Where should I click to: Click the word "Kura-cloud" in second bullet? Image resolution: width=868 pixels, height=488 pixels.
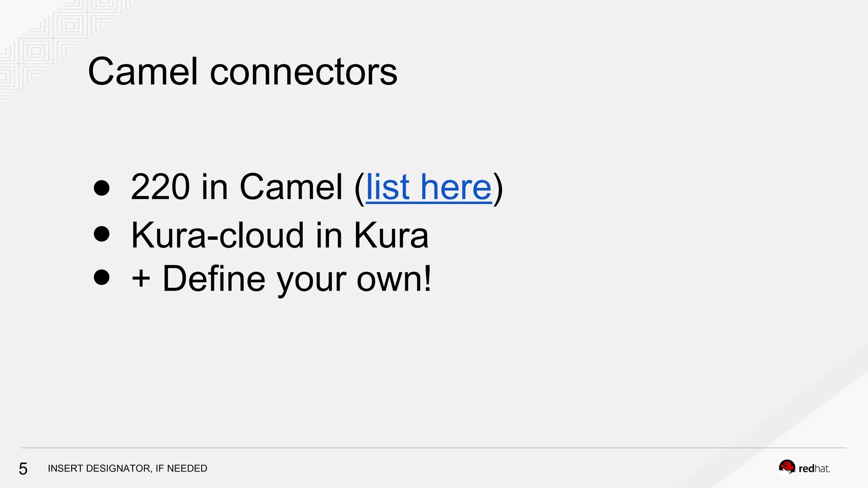(x=218, y=235)
